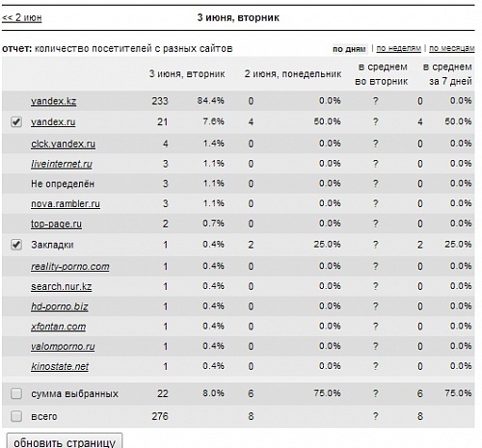Tick the сумма выбранных checkbox
The width and height of the screenshot is (482, 448).
[x=16, y=393]
